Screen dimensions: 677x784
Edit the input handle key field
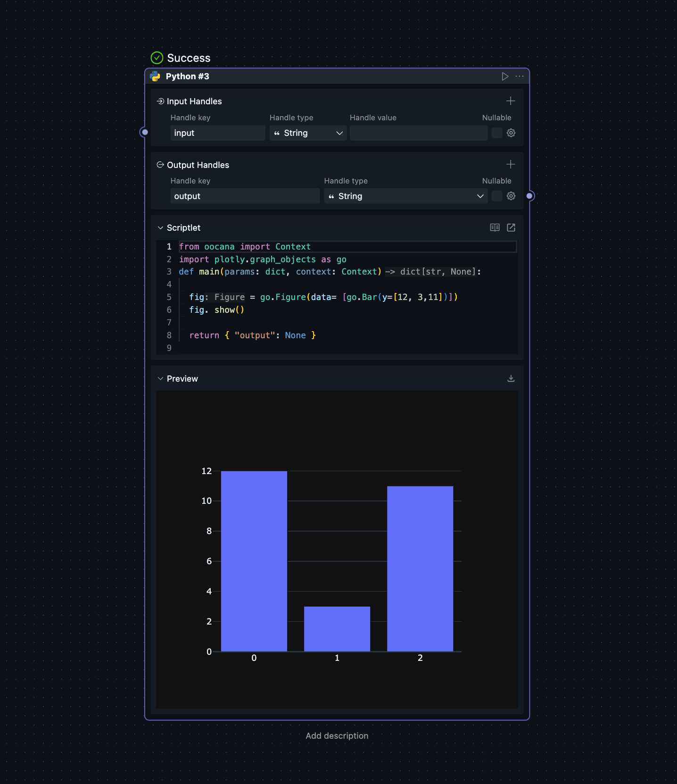coord(218,133)
